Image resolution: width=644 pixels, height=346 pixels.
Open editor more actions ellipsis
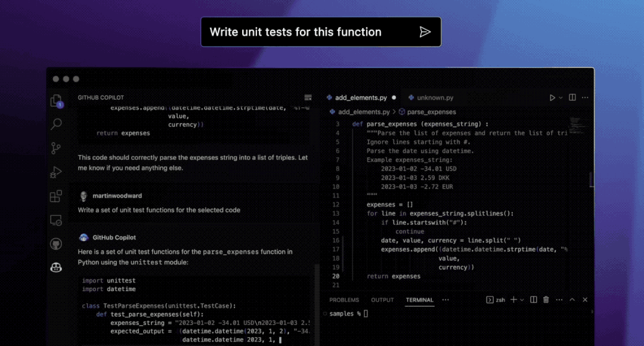tap(586, 98)
